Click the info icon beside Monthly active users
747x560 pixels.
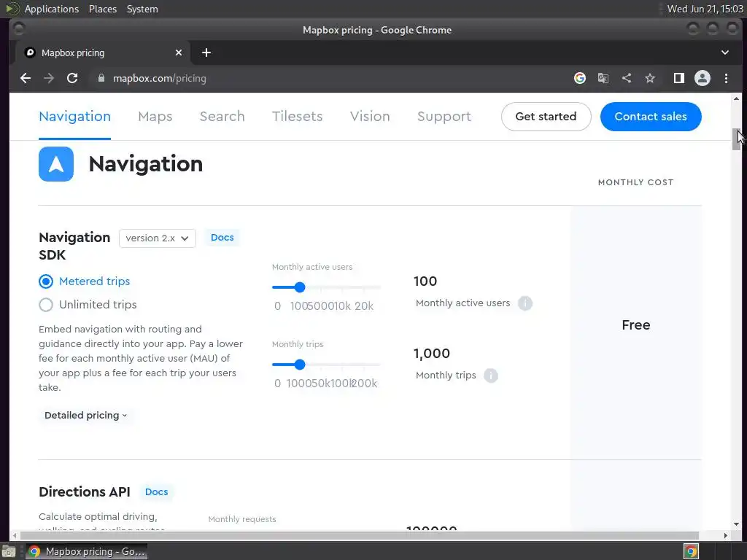[x=525, y=303]
